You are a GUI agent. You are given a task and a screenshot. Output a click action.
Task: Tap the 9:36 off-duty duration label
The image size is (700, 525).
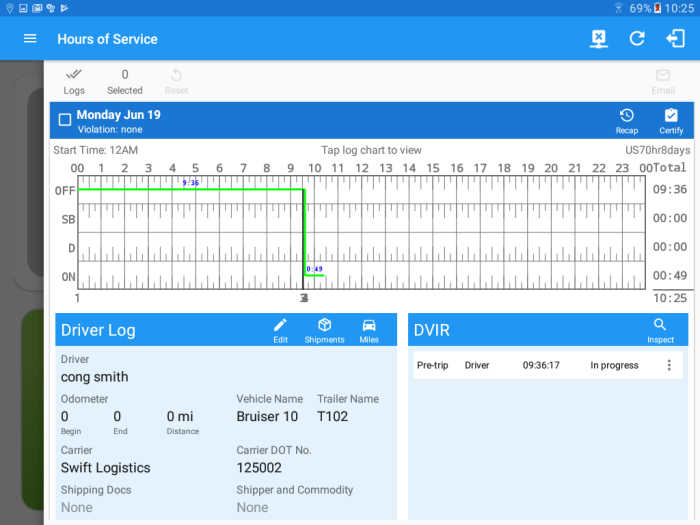click(x=191, y=183)
